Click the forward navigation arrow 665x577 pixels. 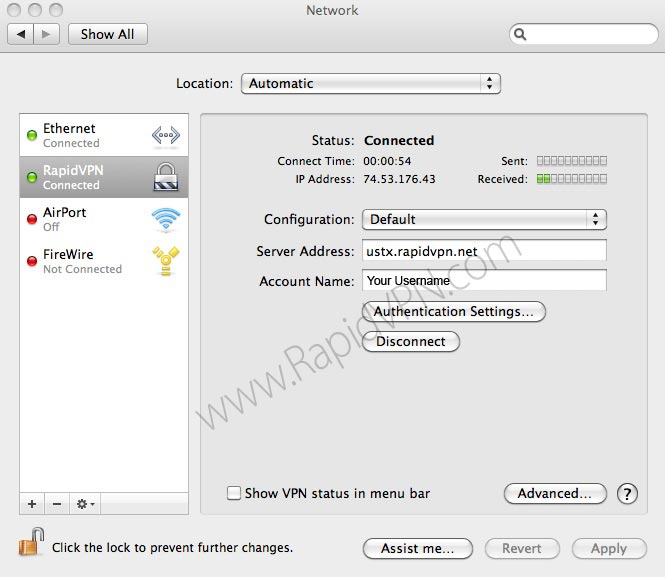[x=46, y=34]
